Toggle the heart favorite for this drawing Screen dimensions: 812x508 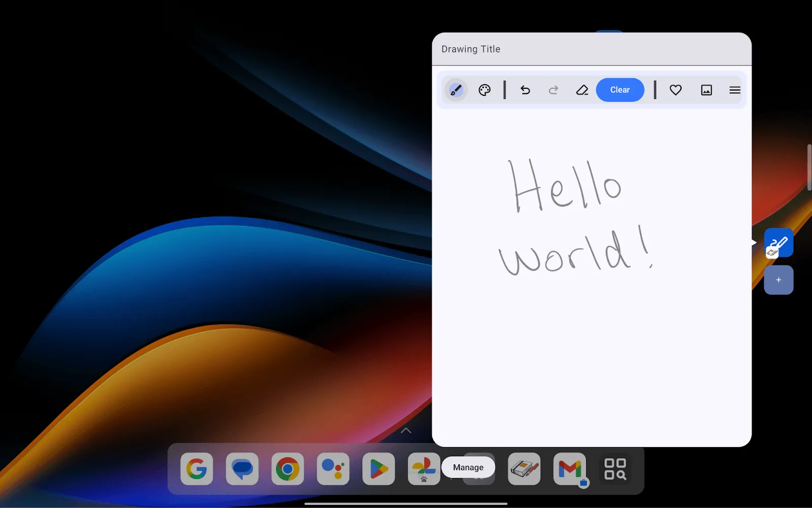pyautogui.click(x=675, y=90)
